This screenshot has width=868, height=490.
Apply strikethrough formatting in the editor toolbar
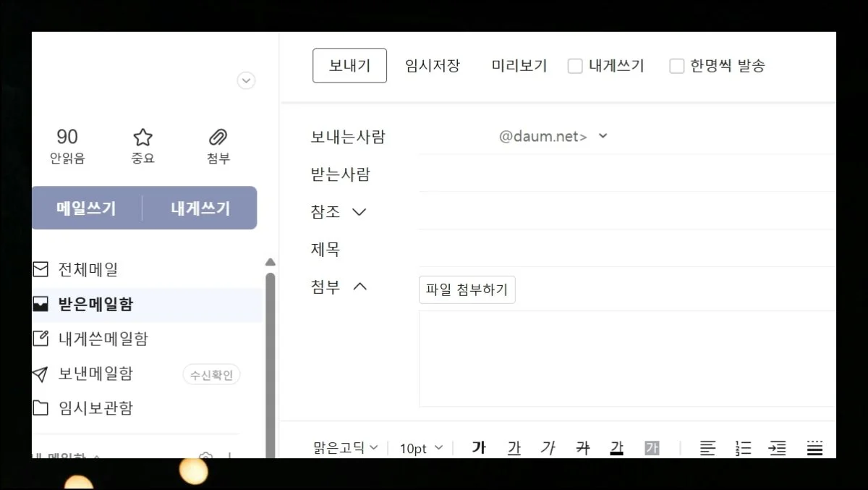[582, 448]
